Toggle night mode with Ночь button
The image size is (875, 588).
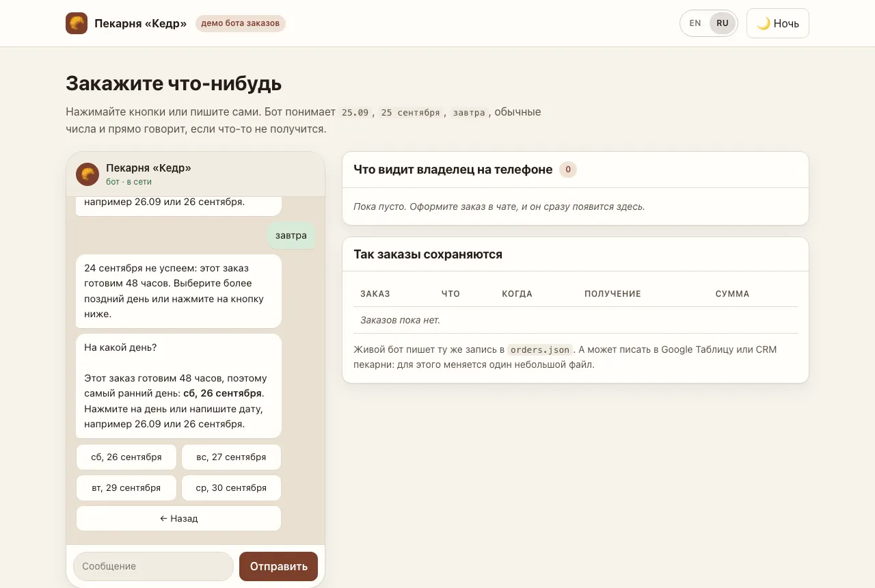[778, 23]
